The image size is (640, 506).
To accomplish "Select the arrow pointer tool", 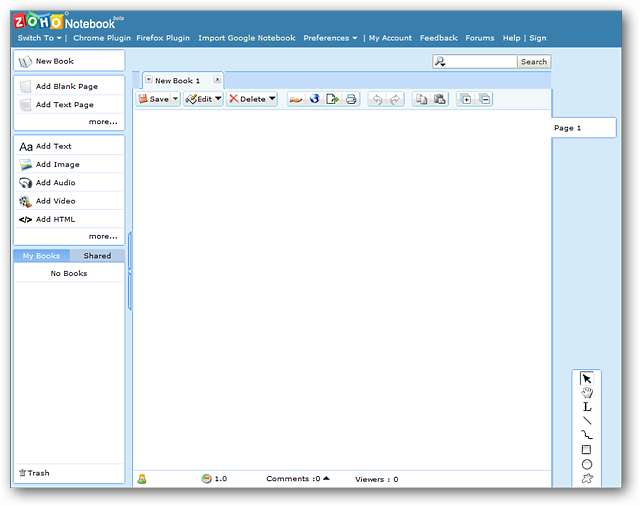I will pyautogui.click(x=587, y=378).
